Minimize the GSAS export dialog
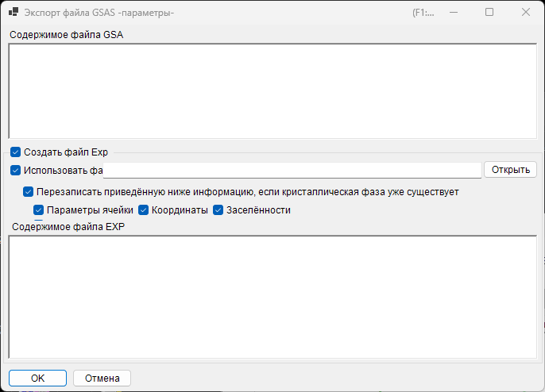545x392 pixels. tap(454, 13)
